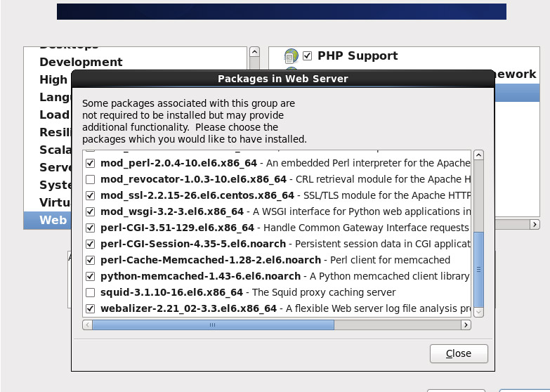Toggle the perl-CGI-3.51 package checkbox
This screenshot has width=550, height=392.
(90, 228)
